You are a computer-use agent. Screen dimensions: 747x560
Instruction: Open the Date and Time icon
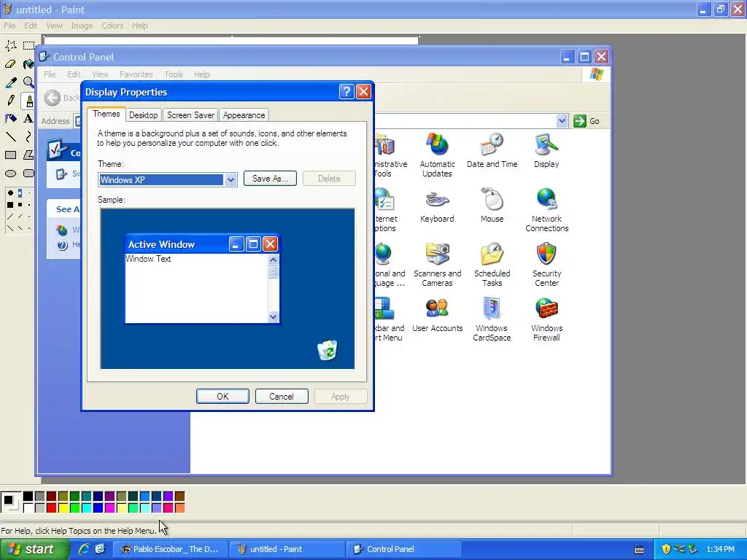point(492,150)
